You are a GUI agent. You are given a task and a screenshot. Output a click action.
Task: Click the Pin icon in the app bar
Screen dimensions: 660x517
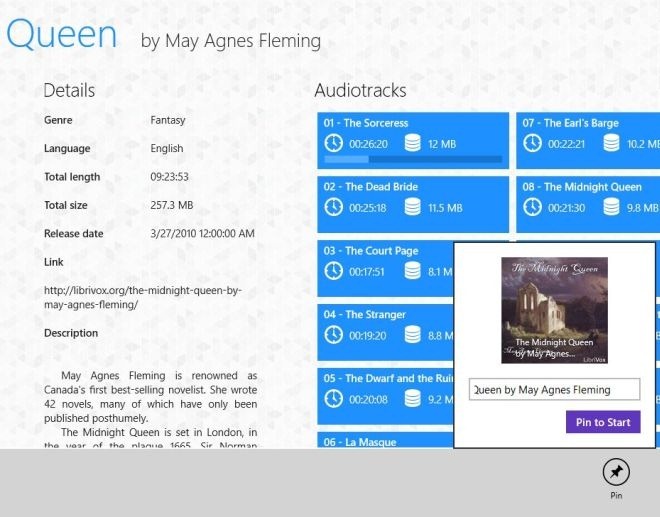click(616, 472)
